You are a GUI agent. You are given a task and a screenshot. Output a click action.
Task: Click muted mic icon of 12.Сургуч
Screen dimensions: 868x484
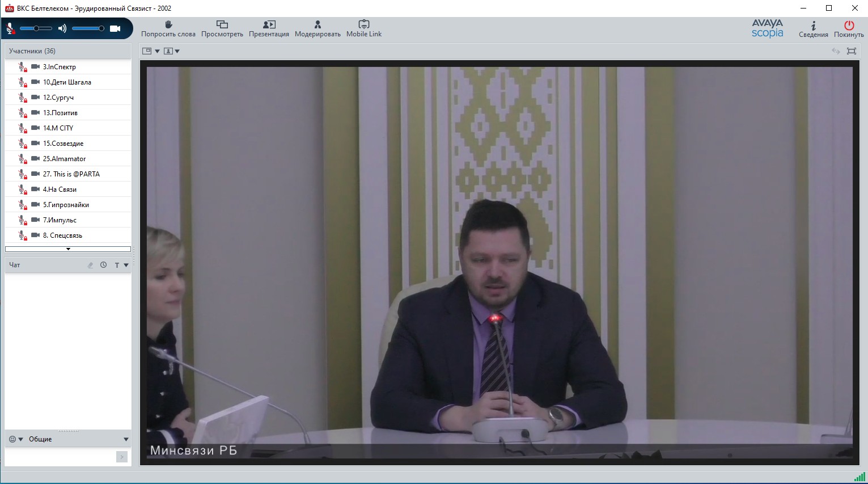[x=23, y=98]
